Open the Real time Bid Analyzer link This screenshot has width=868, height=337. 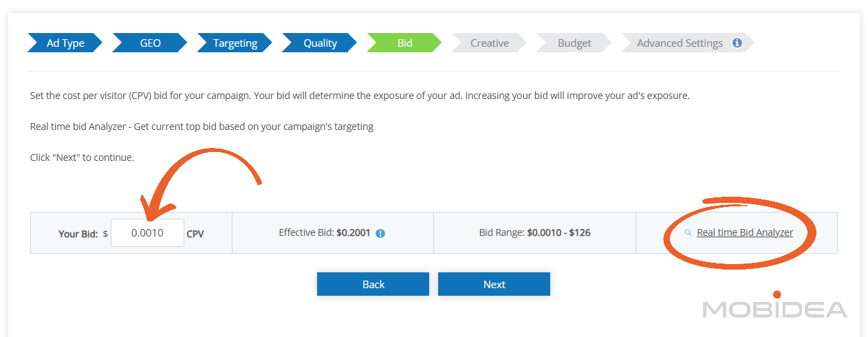[744, 232]
